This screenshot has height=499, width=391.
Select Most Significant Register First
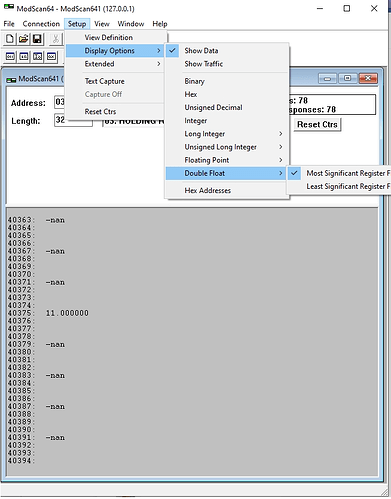pyautogui.click(x=339, y=173)
